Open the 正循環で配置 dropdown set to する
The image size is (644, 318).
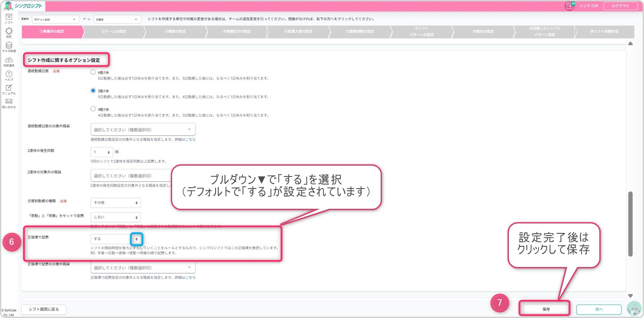pyautogui.click(x=115, y=239)
